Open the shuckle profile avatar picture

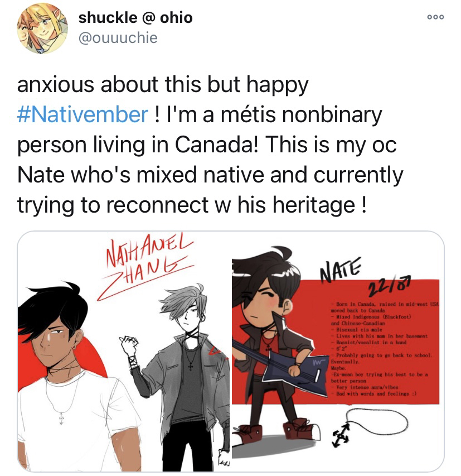pos(42,28)
